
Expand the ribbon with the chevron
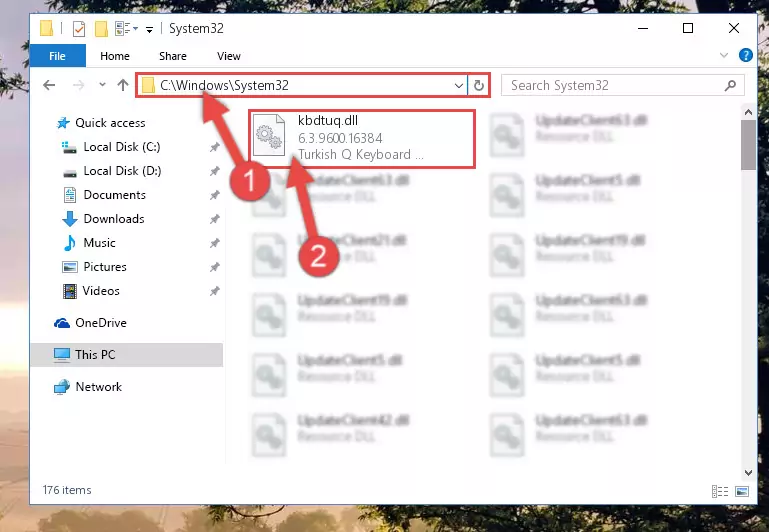tap(724, 55)
